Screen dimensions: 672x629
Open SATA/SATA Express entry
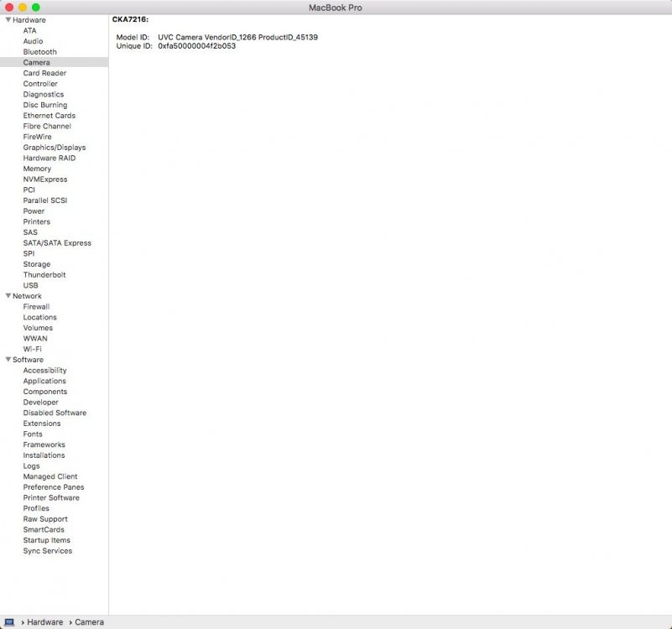pos(57,243)
